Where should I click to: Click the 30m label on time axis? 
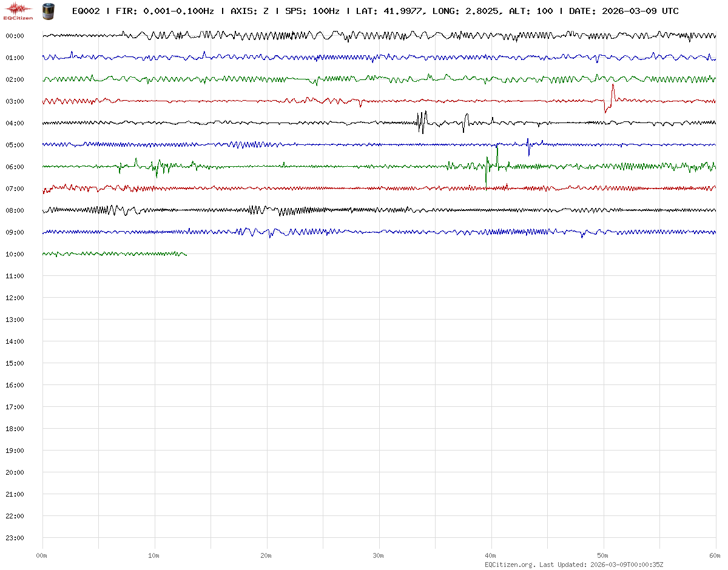[x=379, y=555]
